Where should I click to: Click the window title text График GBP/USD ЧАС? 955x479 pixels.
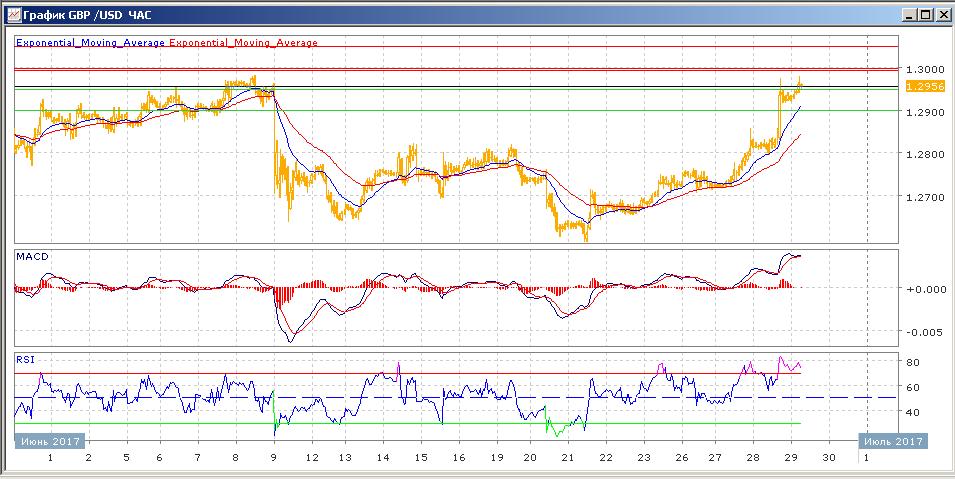tap(80, 15)
